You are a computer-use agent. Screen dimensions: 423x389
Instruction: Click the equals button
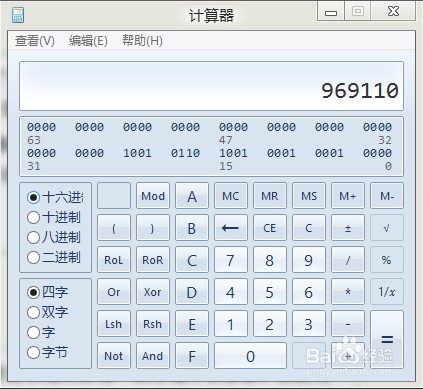coord(387,339)
